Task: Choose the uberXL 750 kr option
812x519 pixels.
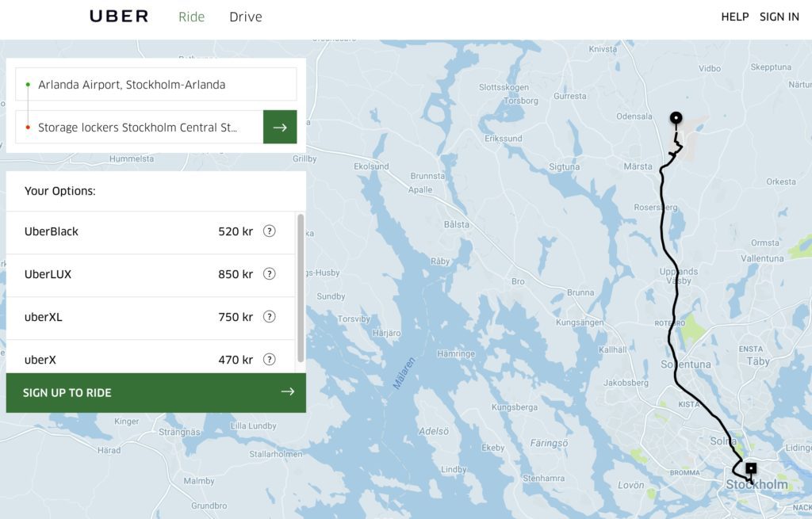Action: coord(119,317)
